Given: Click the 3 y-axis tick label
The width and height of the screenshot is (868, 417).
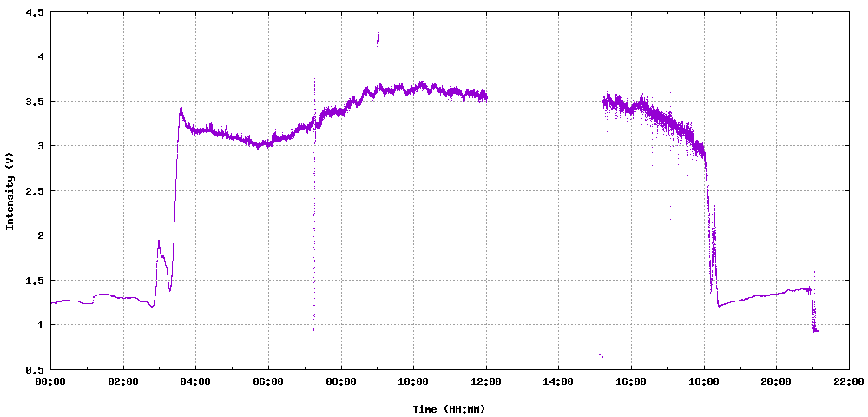Looking at the screenshot, I should [x=41, y=146].
